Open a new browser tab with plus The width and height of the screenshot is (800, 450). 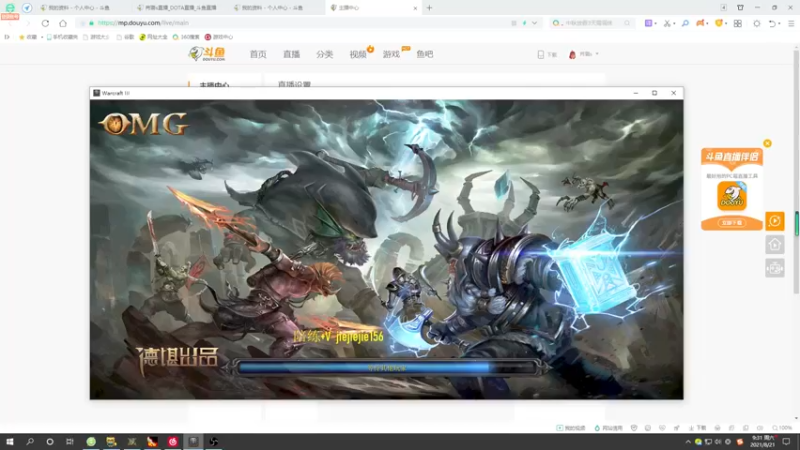pos(429,8)
